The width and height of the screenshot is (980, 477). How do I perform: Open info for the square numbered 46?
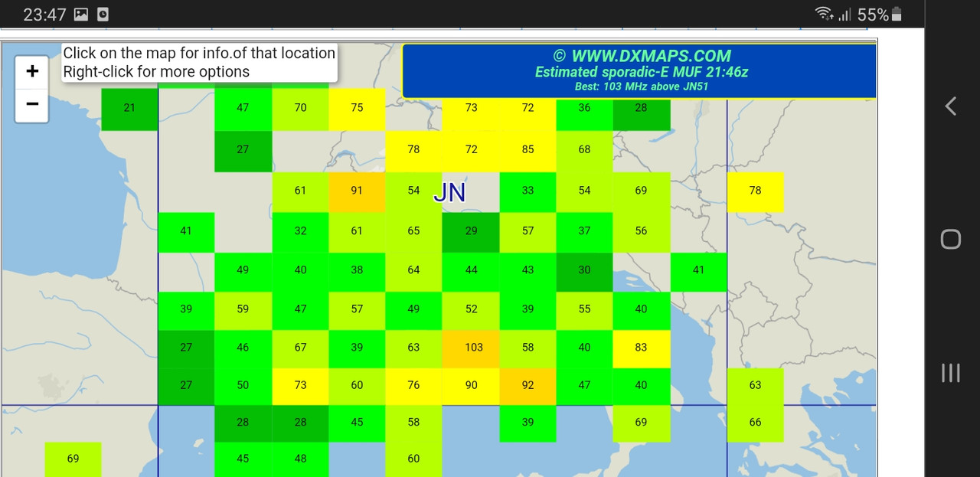pos(243,348)
